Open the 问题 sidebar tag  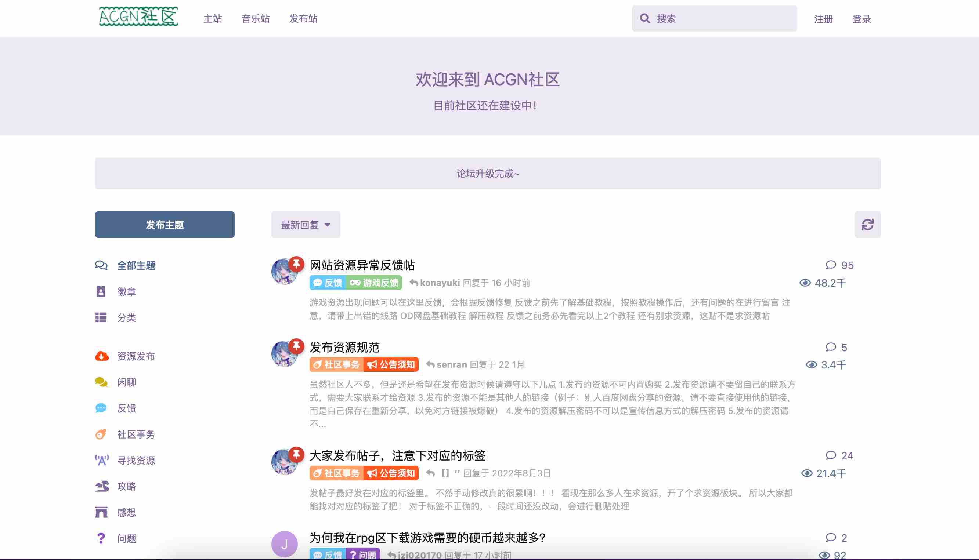pyautogui.click(x=127, y=538)
